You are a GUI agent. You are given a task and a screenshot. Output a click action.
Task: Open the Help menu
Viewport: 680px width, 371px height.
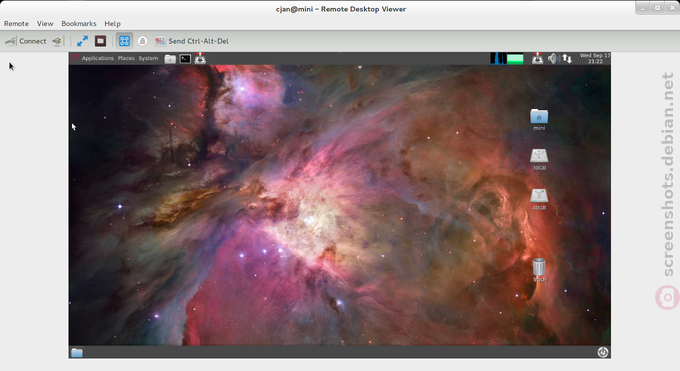(112, 23)
